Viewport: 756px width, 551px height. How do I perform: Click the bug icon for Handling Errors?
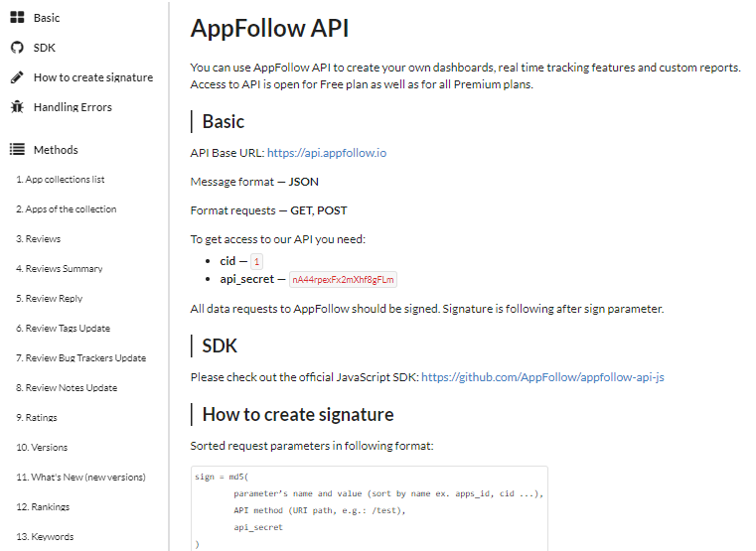click(17, 107)
